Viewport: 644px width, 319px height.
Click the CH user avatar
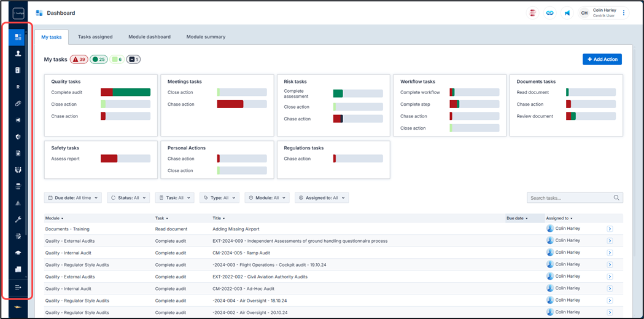point(584,13)
